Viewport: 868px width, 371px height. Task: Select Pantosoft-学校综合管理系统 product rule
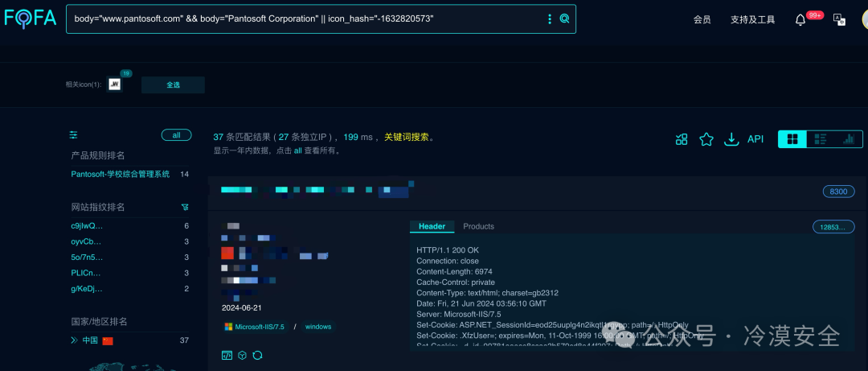point(120,174)
